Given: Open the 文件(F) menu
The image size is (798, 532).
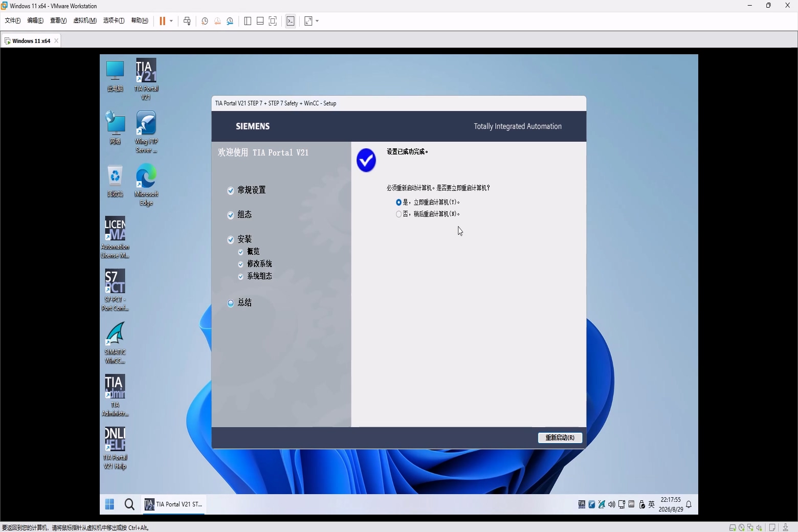Looking at the screenshot, I should [13, 20].
